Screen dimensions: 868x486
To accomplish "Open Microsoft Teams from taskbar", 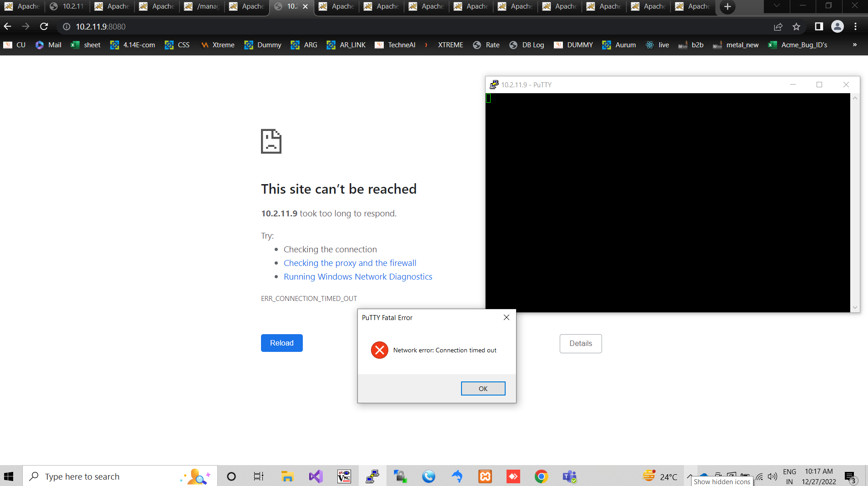I will 569,476.
